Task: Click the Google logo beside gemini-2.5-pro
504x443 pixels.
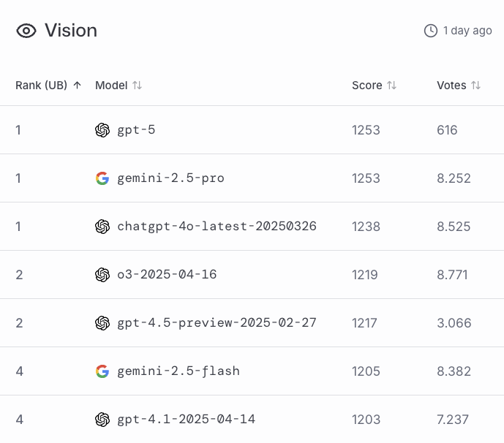Action: [102, 178]
